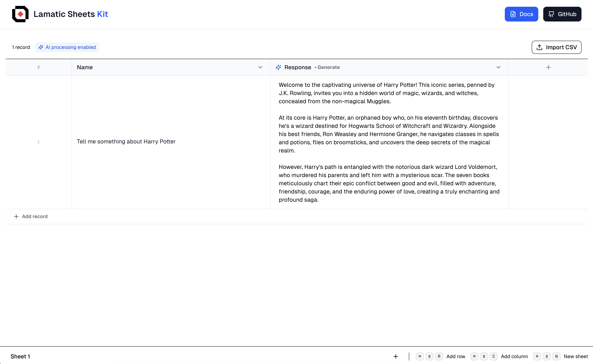Switch to the Sheet 1 tab
This screenshot has height=364, width=593.
(x=20, y=357)
